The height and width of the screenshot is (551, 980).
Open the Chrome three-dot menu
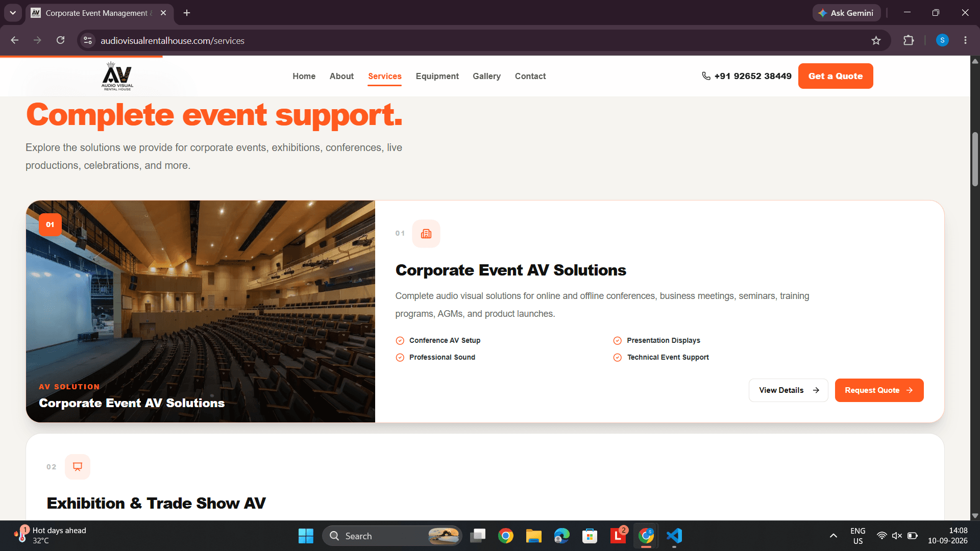coord(965,40)
